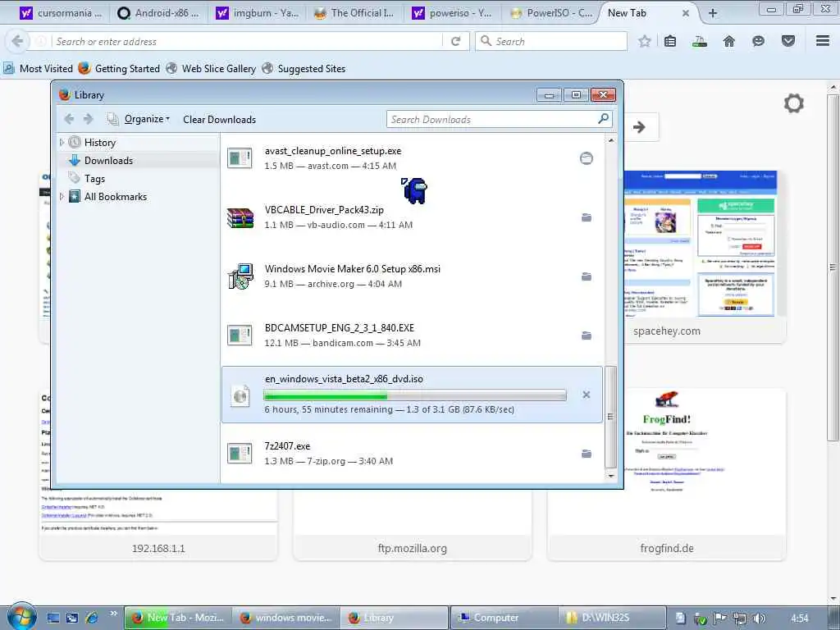
Task: Click the WinRAR icon of VBCABLE zip
Action: pyautogui.click(x=240, y=218)
